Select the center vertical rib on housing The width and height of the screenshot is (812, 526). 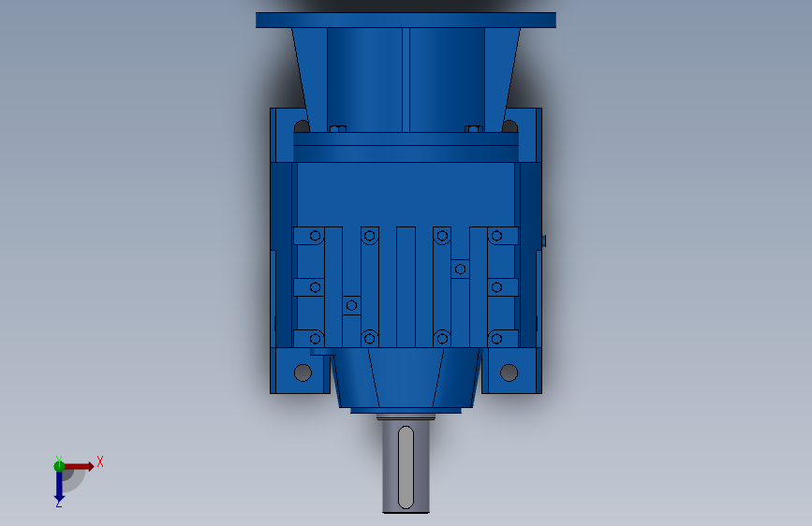click(406, 286)
